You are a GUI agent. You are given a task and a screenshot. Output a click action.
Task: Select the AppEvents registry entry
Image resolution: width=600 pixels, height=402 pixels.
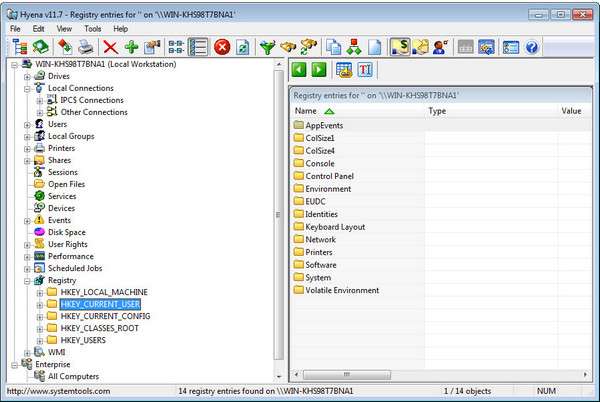[324, 125]
